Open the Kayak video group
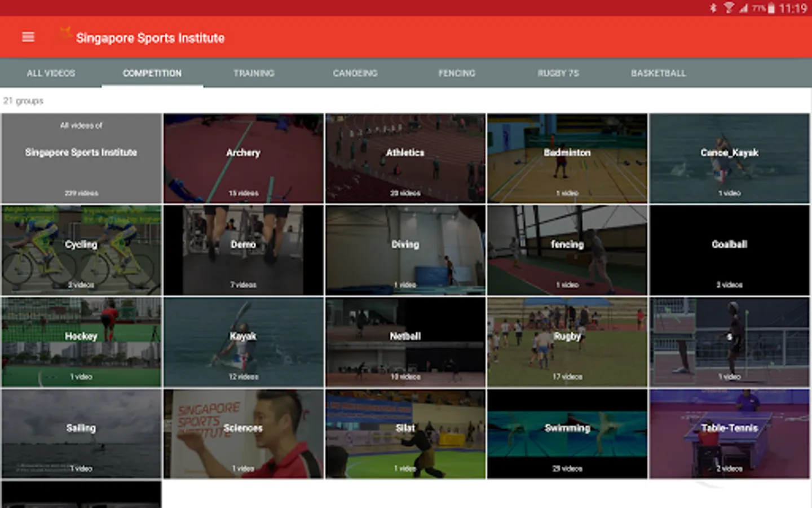The height and width of the screenshot is (508, 812). [244, 342]
